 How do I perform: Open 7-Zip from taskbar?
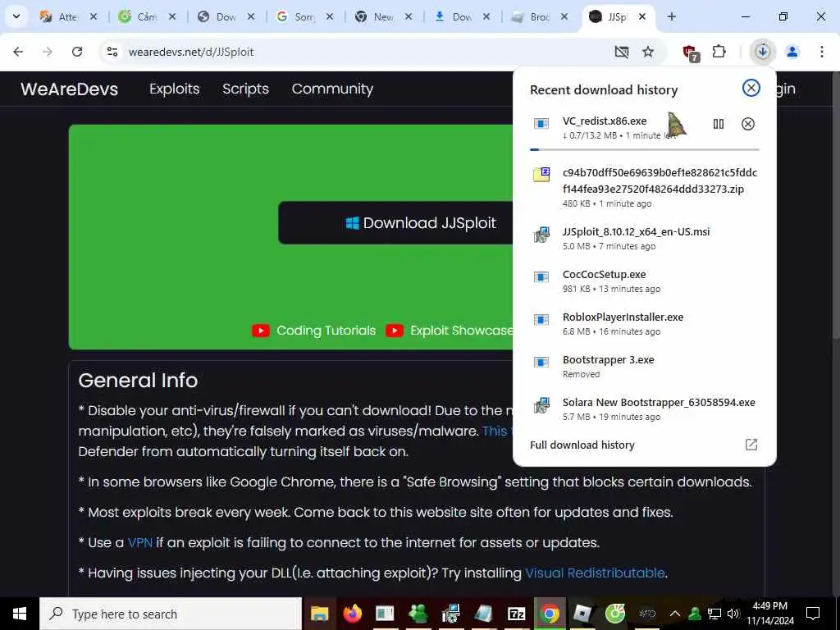[516, 614]
